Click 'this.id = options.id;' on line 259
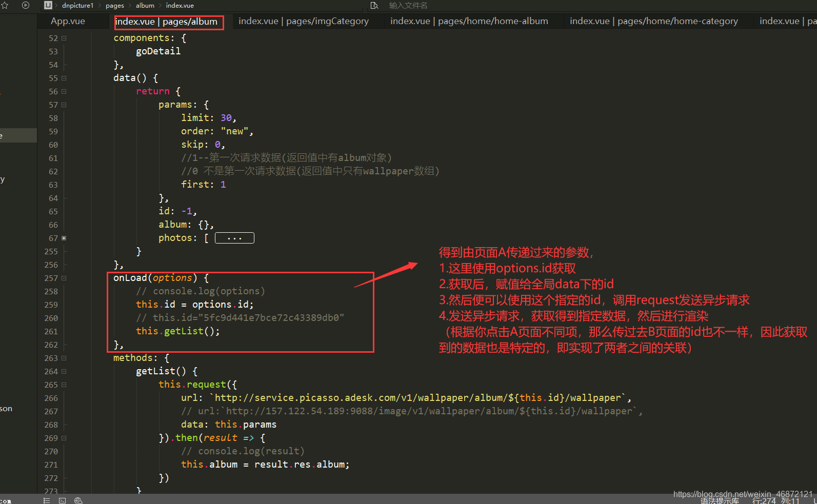Viewport: 817px width, 504px height. (195, 305)
